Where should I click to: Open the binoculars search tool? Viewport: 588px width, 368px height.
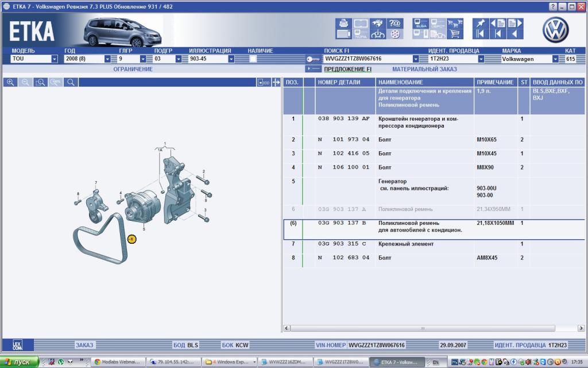coord(378,23)
